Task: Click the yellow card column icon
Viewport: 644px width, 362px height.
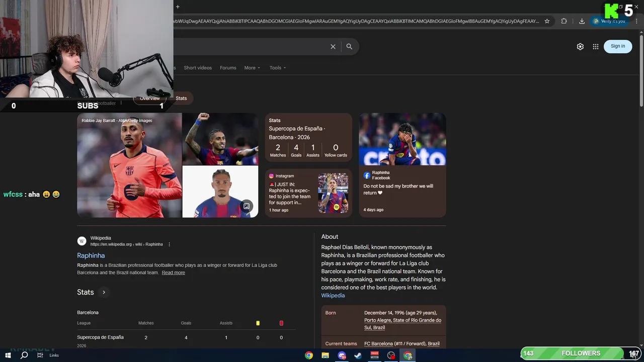Action: (x=258, y=323)
